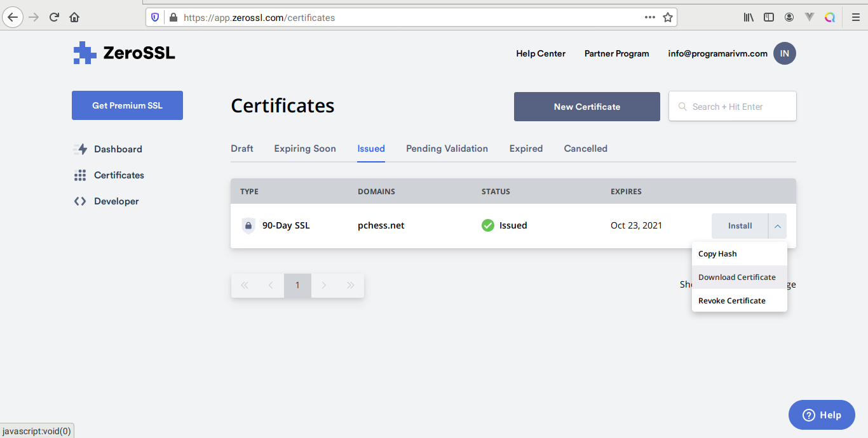Click the 90-Day SSL type text
The height and width of the screenshot is (438, 868).
pyautogui.click(x=286, y=225)
